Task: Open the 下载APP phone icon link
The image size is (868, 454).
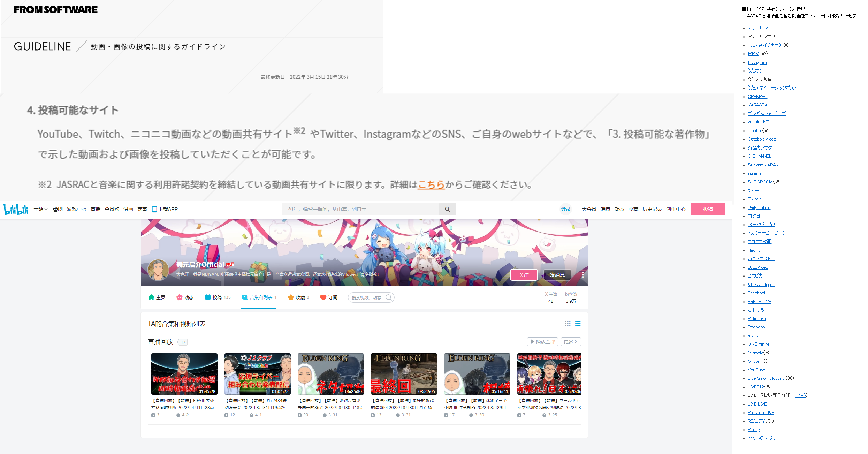Action: pos(165,209)
